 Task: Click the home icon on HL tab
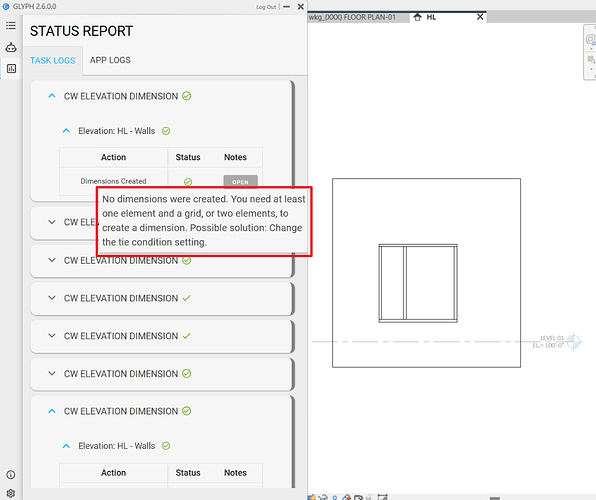click(x=417, y=17)
